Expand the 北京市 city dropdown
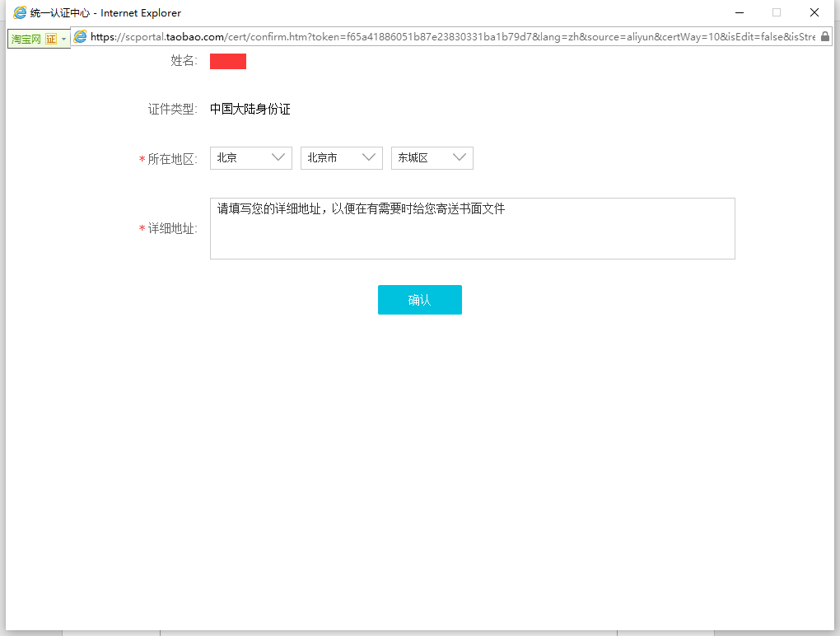The image size is (840, 636). (x=342, y=158)
